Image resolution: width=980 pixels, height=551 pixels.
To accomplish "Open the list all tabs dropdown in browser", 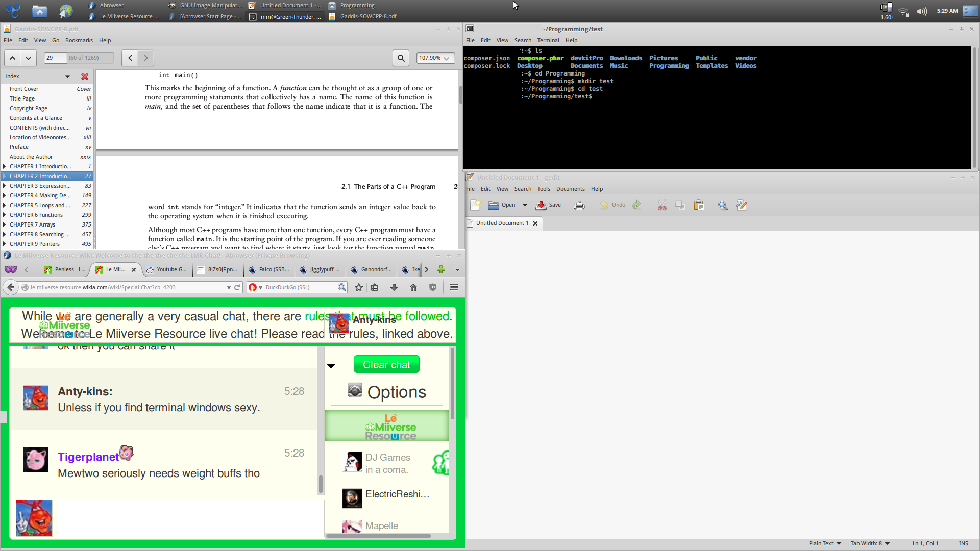I will (x=457, y=269).
